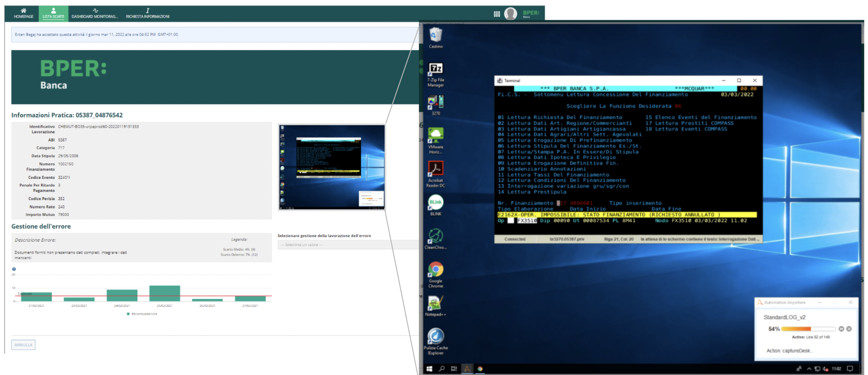Image resolution: width=868 pixels, height=375 pixels.
Task: Go to the Homepage tab
Action: 23,14
